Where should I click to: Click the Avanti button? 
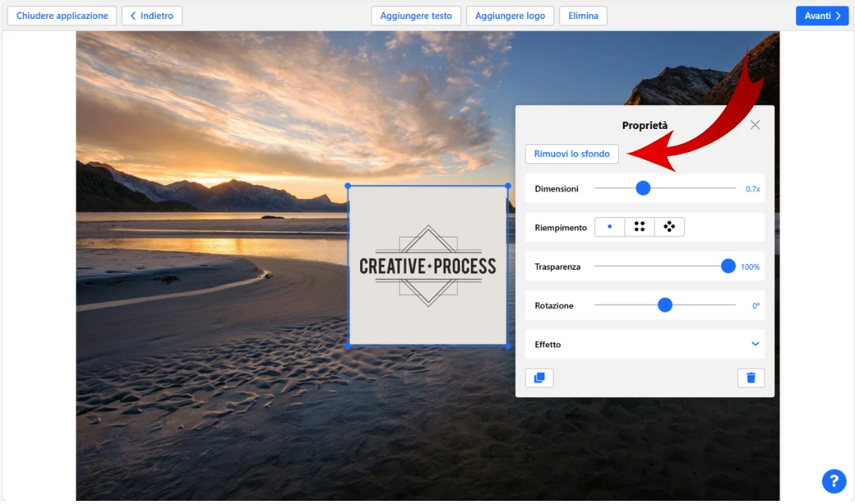point(822,15)
